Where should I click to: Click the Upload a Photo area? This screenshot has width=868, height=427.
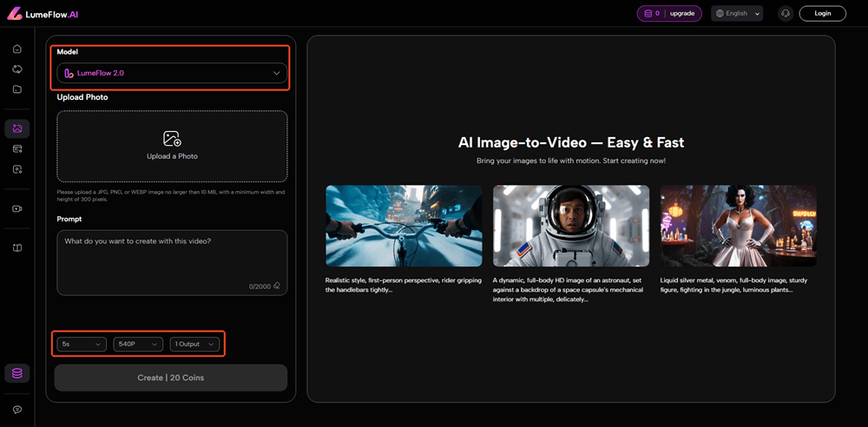tap(172, 146)
